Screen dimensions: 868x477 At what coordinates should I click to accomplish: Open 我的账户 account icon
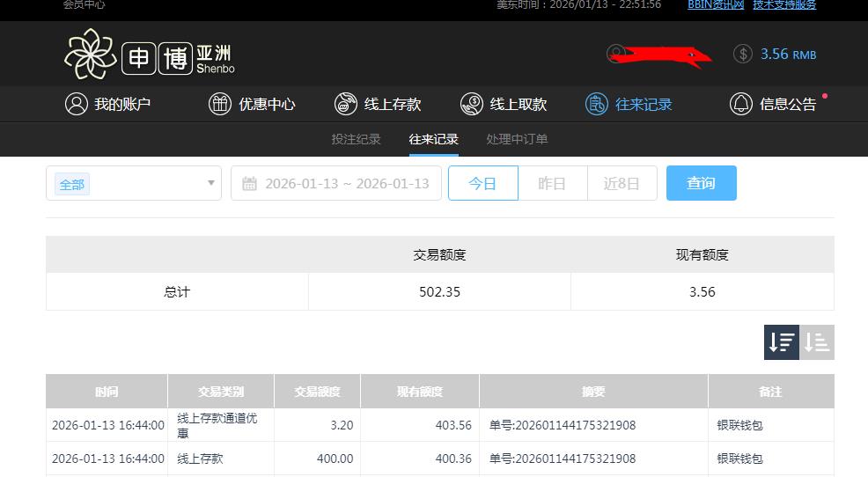pyautogui.click(x=77, y=104)
